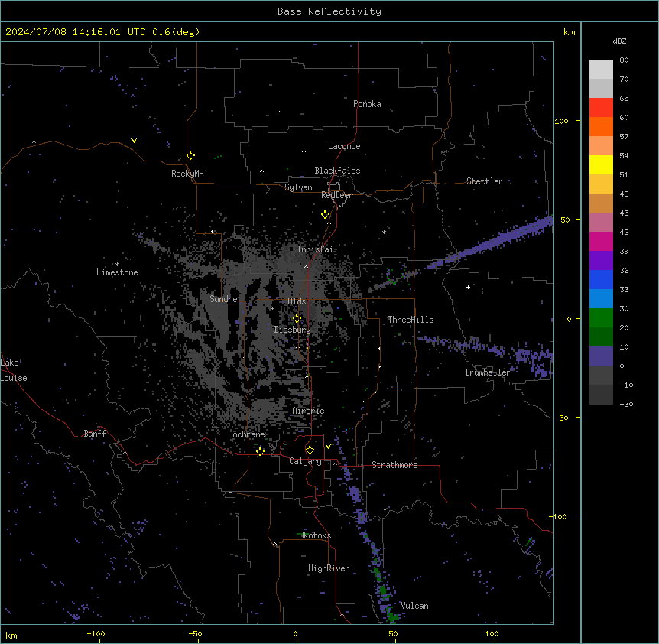Click the Vulcan label
Image resolution: width=659 pixels, height=644 pixels.
(415, 606)
